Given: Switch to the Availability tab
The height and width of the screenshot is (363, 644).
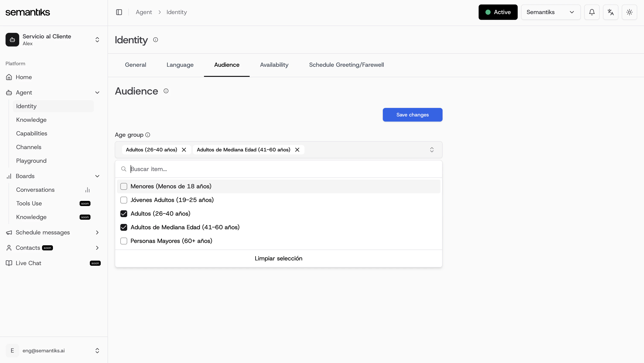Looking at the screenshot, I should click(x=274, y=65).
